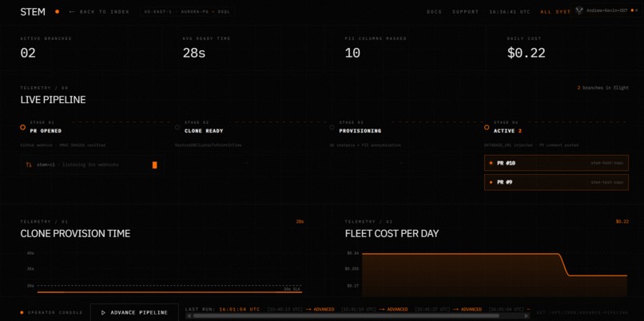This screenshot has width=644, height=321.
Task: Open the PR #9 branch card
Action: click(x=557, y=182)
